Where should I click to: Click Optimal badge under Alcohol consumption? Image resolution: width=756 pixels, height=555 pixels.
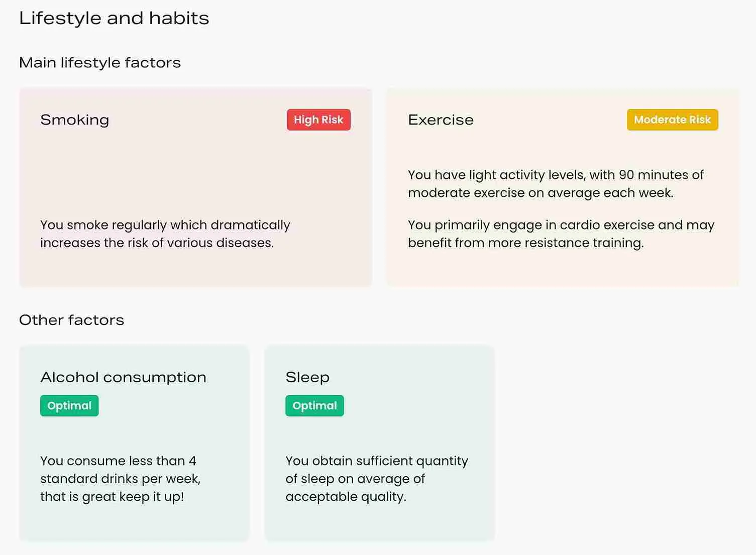[x=69, y=406]
